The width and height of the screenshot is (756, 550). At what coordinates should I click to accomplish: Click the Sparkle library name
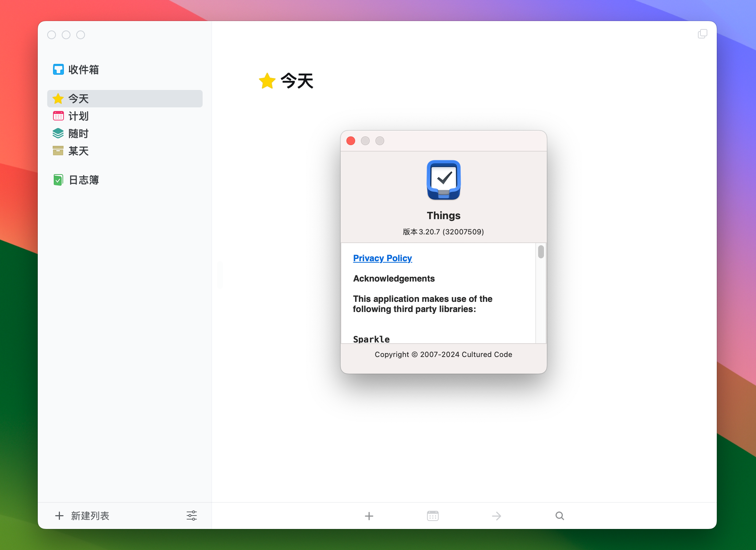point(371,339)
